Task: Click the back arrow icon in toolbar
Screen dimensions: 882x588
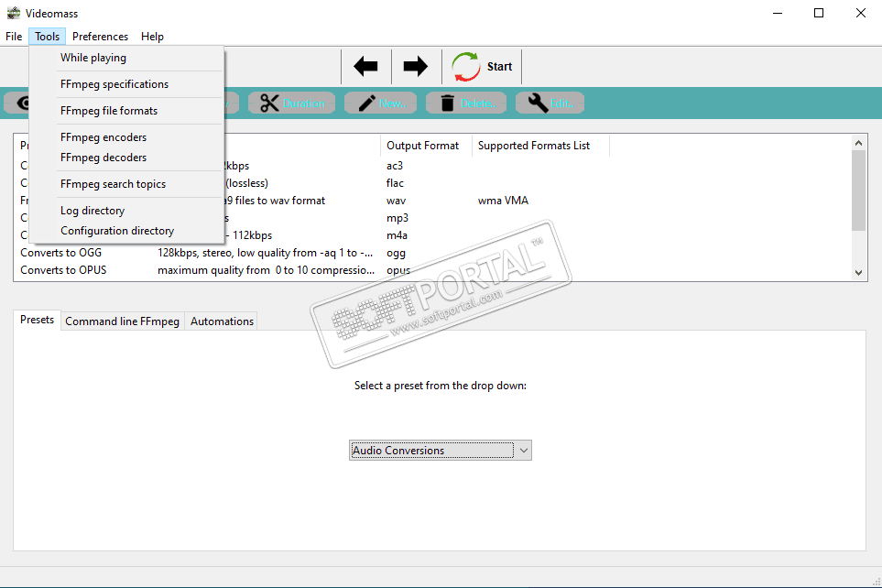Action: click(x=365, y=66)
